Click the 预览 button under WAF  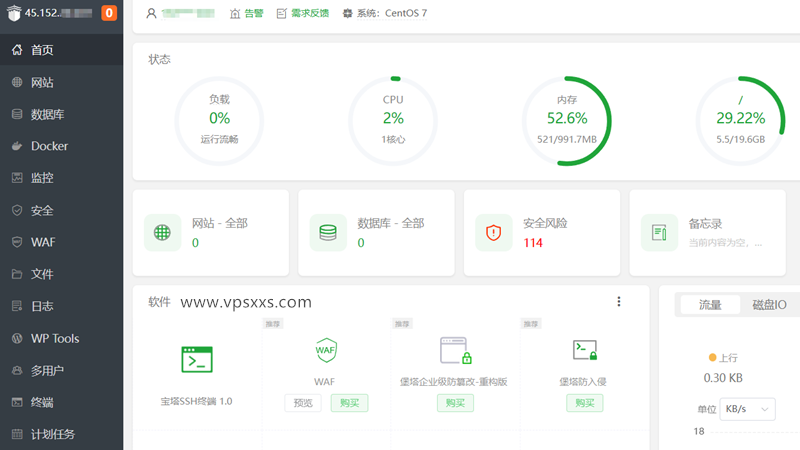point(303,403)
